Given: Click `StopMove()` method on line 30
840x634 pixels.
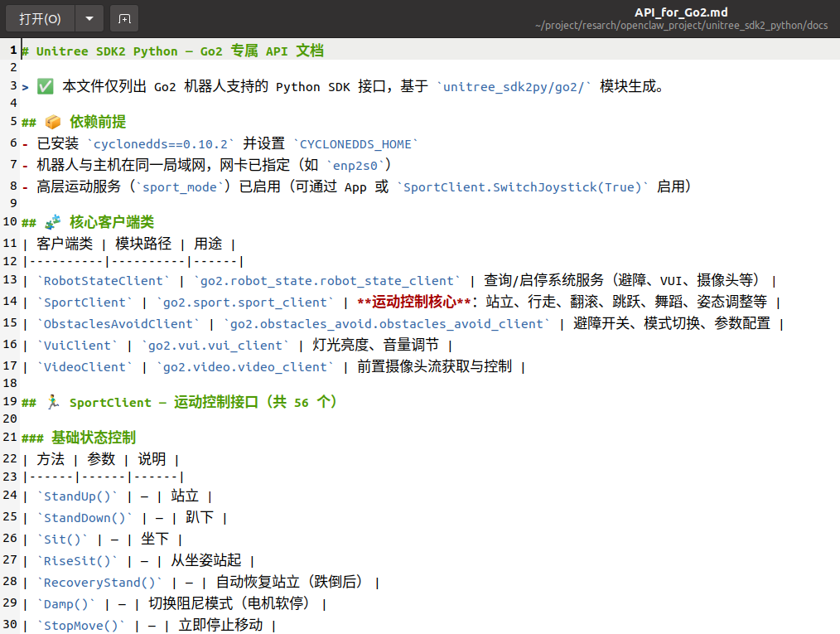Looking at the screenshot, I should click(80, 626).
